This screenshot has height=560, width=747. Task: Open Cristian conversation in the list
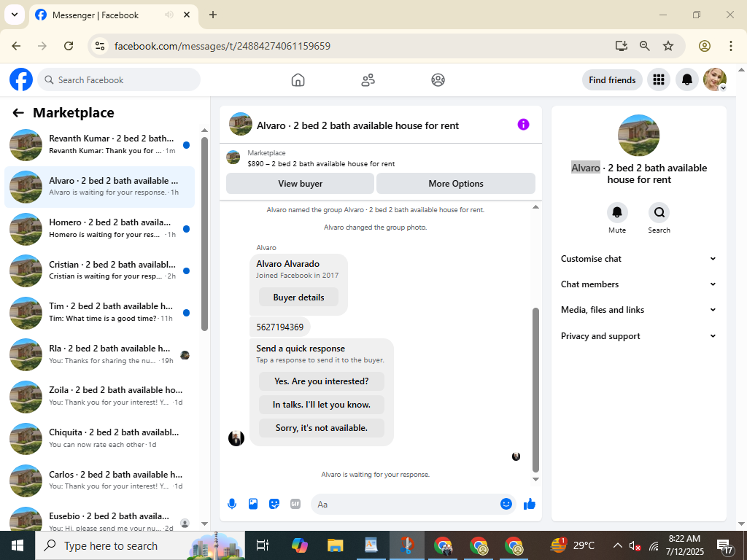(99, 271)
